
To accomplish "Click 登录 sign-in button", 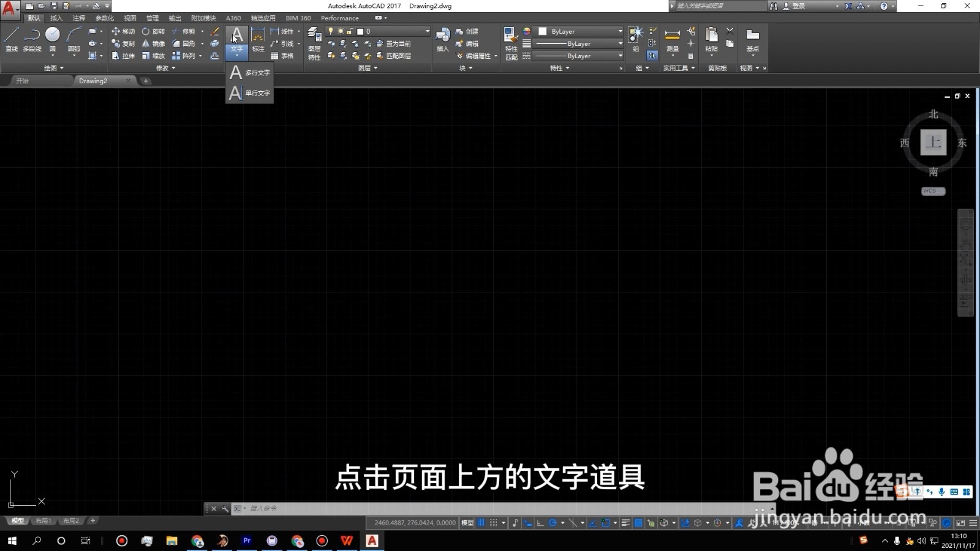I will pyautogui.click(x=794, y=6).
